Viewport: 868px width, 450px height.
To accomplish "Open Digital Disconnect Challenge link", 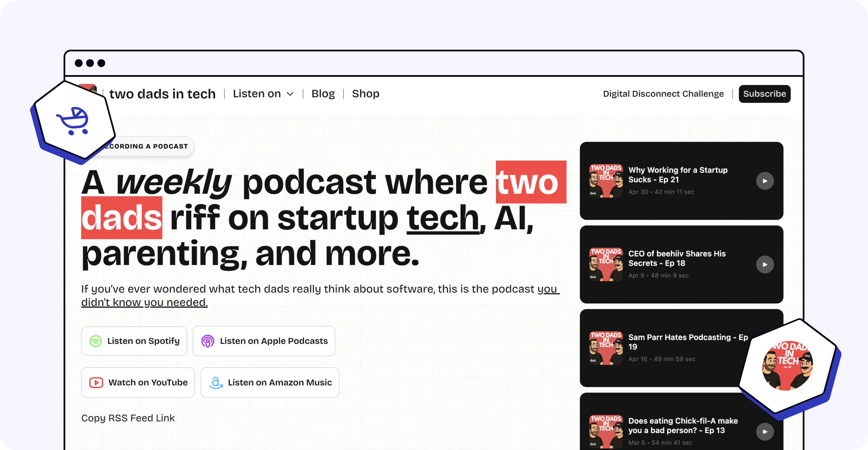I will click(x=663, y=93).
